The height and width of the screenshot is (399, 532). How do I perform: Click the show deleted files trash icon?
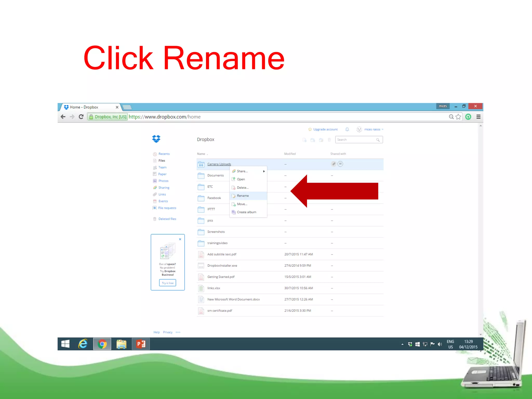(329, 140)
